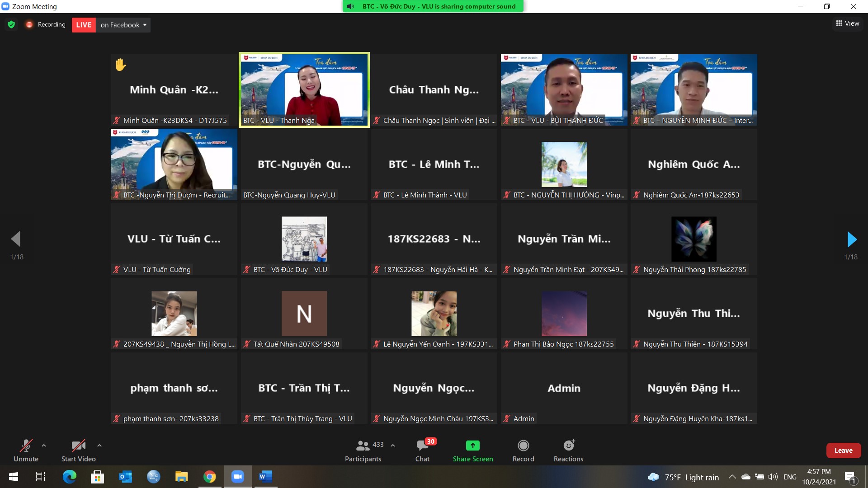The width and height of the screenshot is (868, 488).
Task: Open Windows notification center
Action: point(850,477)
